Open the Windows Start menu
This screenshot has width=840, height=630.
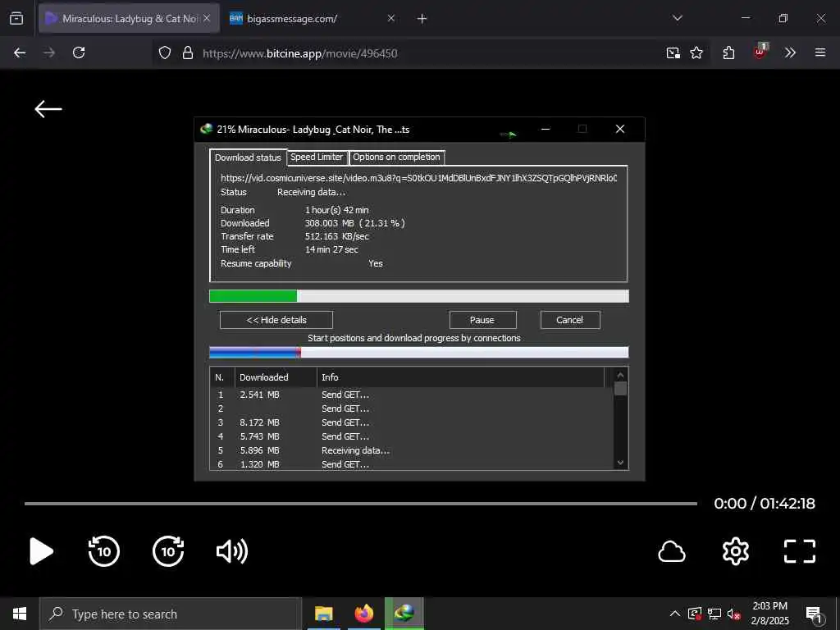(x=20, y=614)
